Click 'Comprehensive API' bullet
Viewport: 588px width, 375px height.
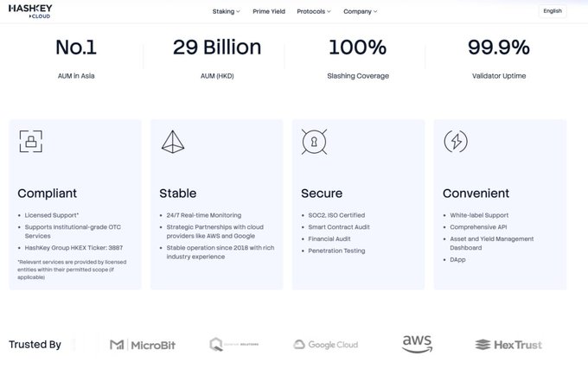tap(478, 227)
